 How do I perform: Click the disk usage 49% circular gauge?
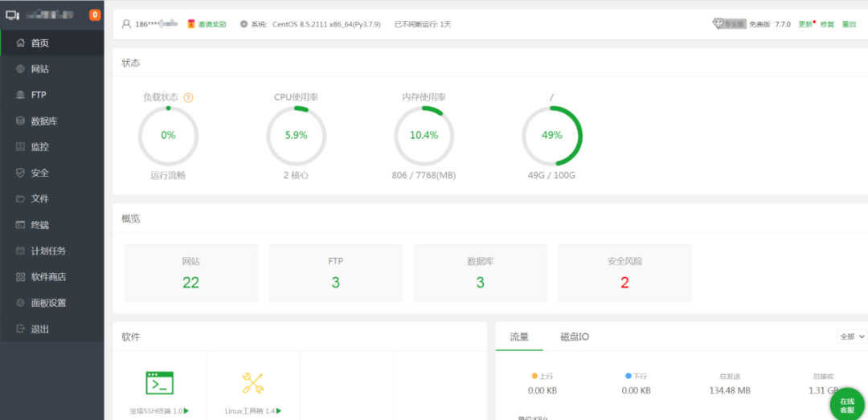tap(552, 135)
